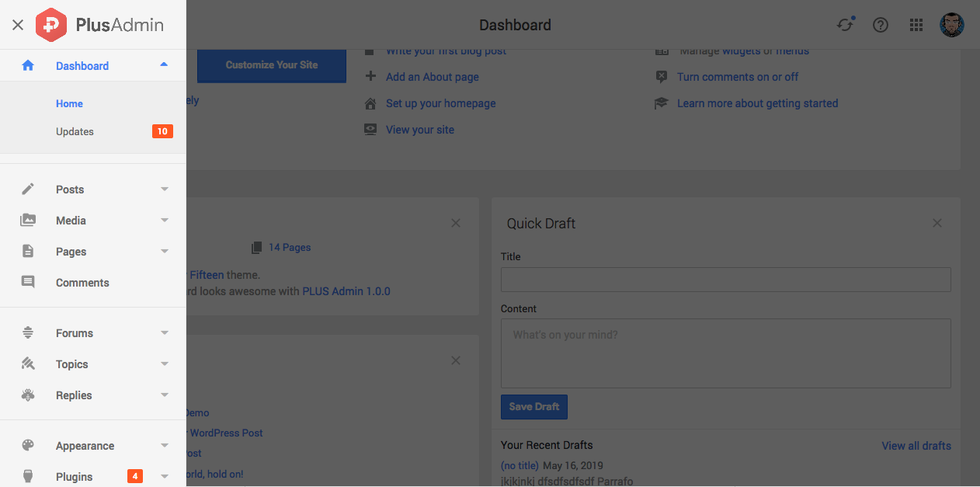This screenshot has width=980, height=487.
Task: Open the Pages menu item
Action: [71, 252]
